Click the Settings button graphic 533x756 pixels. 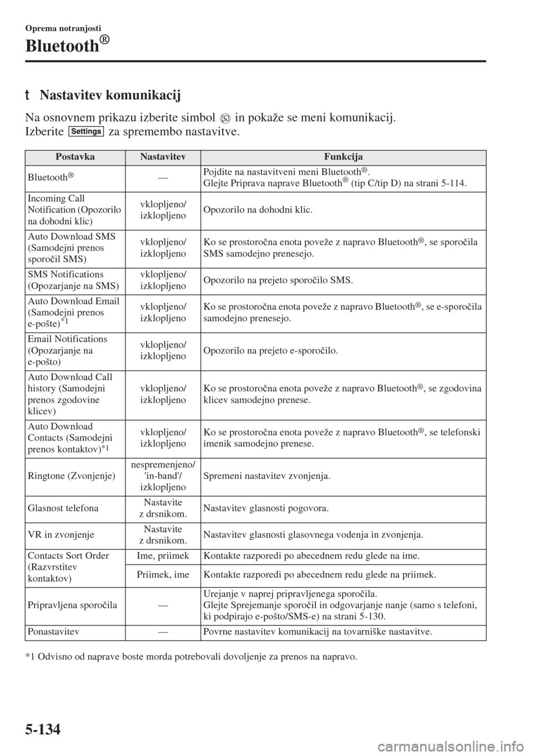point(87,132)
